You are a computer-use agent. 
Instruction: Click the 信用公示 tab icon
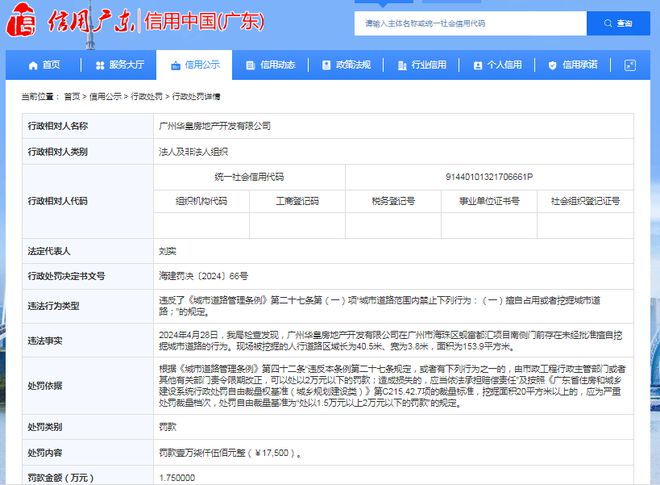click(176, 65)
